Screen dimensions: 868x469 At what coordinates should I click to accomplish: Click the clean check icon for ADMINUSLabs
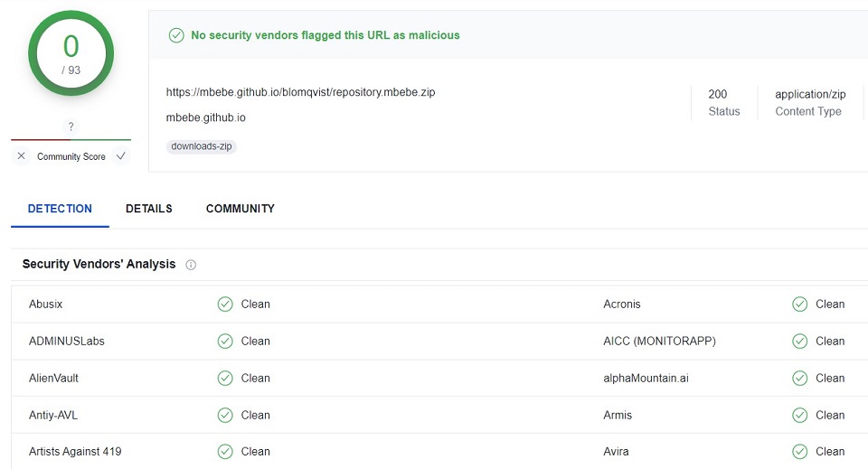225,342
